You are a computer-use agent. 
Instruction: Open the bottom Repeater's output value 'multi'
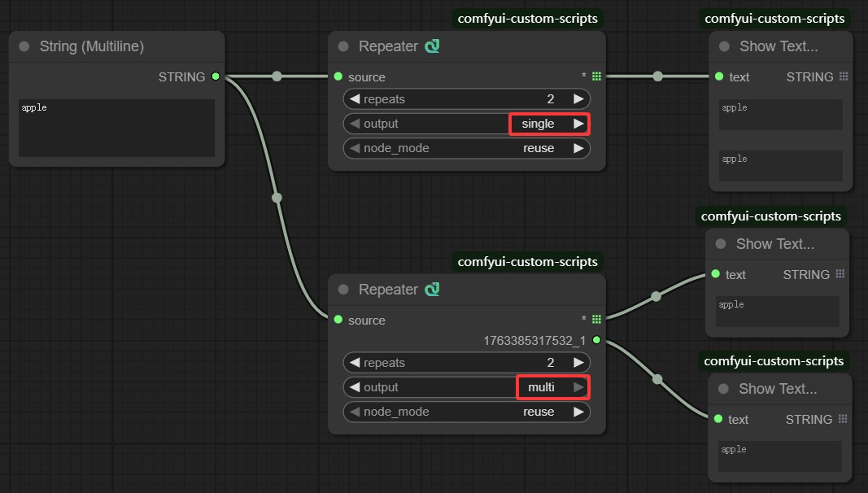541,387
